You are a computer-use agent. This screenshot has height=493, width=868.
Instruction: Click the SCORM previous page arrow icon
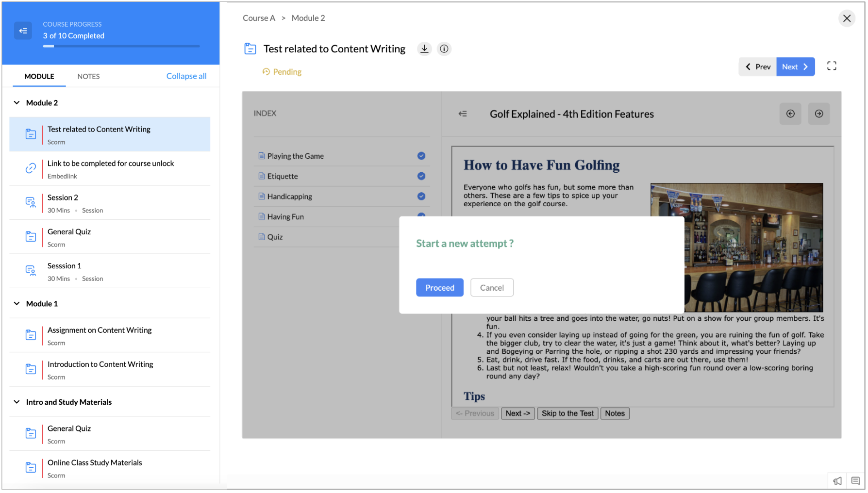pos(790,114)
